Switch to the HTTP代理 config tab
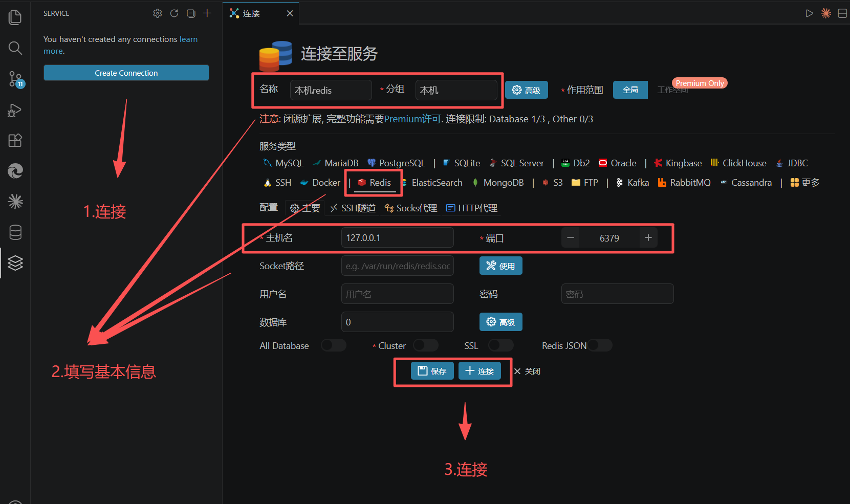850x504 pixels. click(x=472, y=208)
